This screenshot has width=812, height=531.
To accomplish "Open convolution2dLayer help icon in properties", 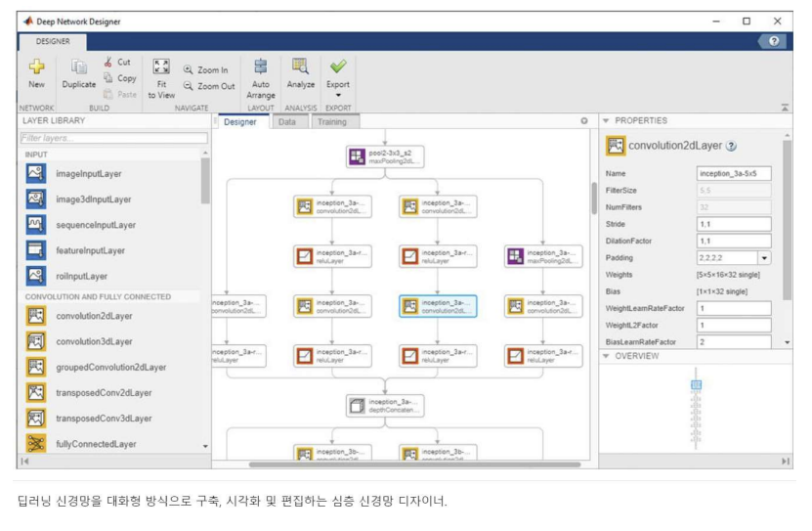I will point(731,146).
